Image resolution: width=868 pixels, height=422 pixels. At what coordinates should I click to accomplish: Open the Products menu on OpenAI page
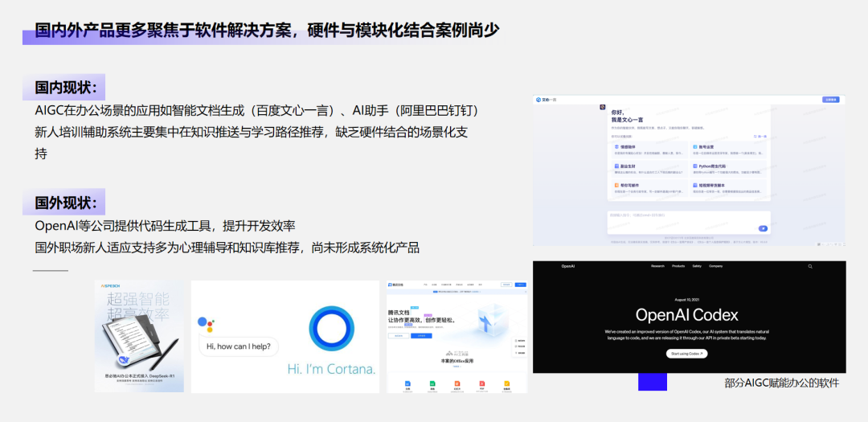[678, 266]
